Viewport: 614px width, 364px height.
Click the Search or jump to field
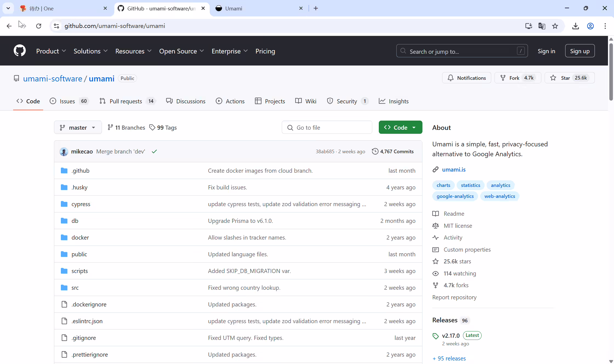(x=462, y=51)
